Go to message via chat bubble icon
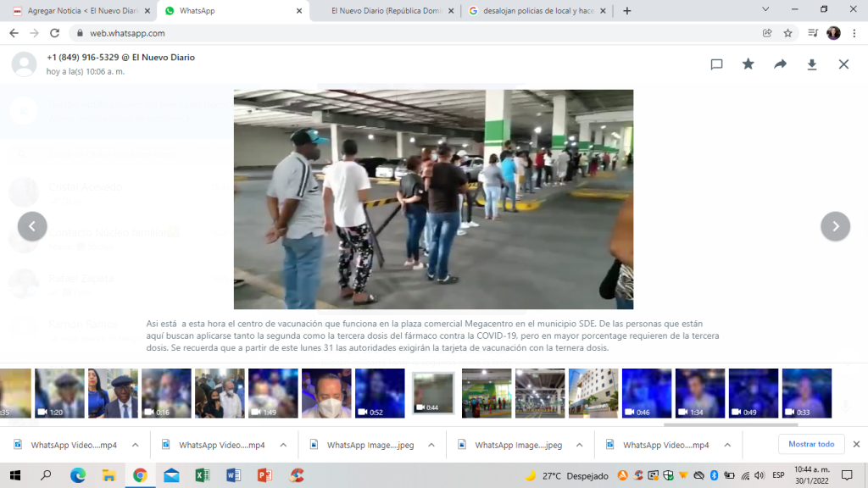The width and height of the screenshot is (868, 488). (x=716, y=64)
